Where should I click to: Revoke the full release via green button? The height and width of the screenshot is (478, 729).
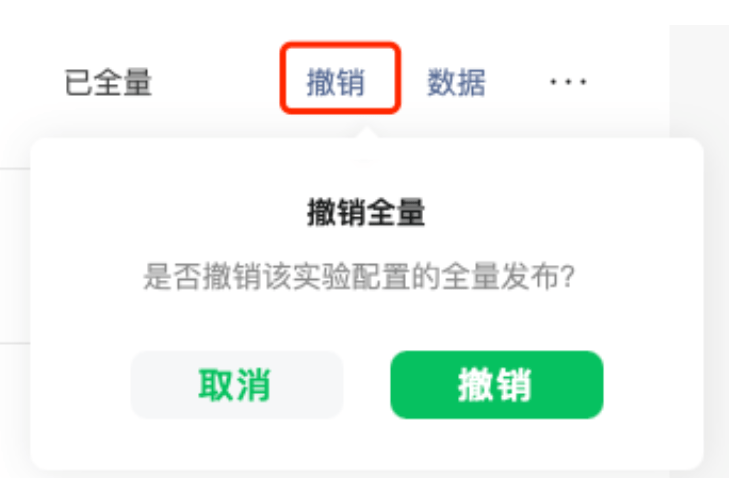(x=497, y=385)
